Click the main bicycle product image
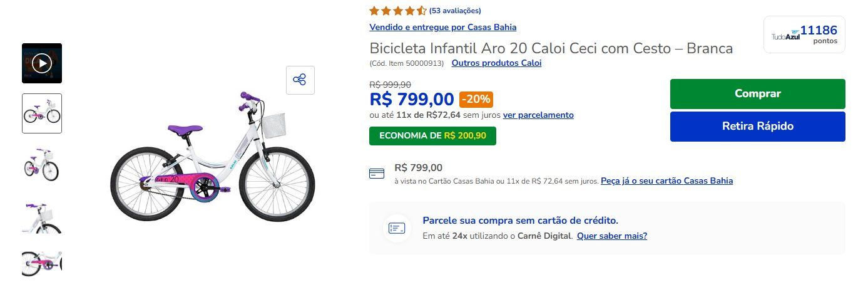 213,163
